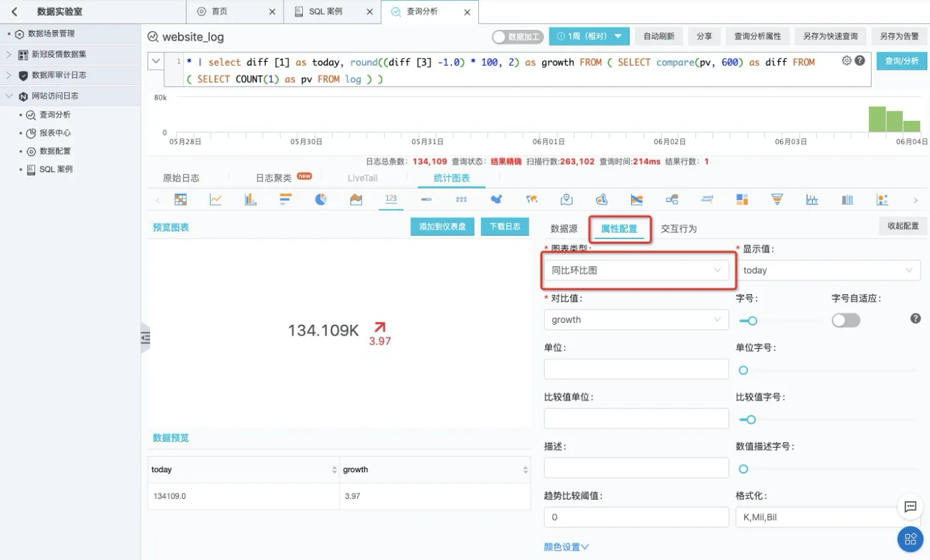The height and width of the screenshot is (560, 930).
Task: Click the 单位字号 slider handle
Action: tap(743, 370)
